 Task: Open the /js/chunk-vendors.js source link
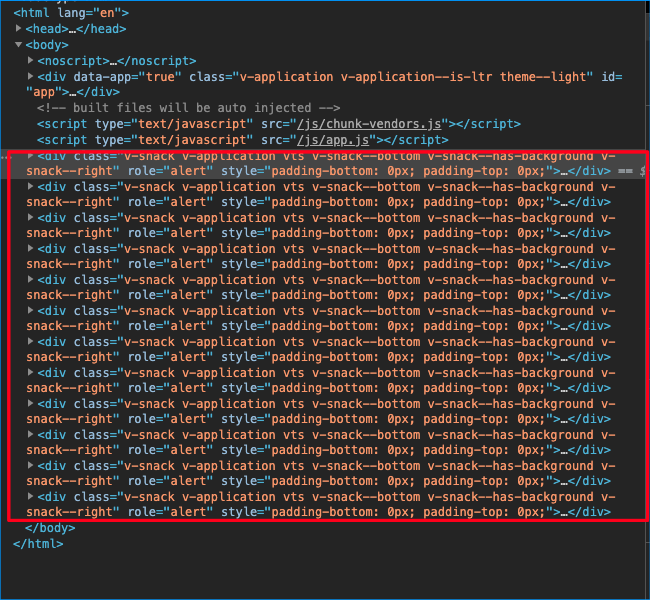(369, 124)
